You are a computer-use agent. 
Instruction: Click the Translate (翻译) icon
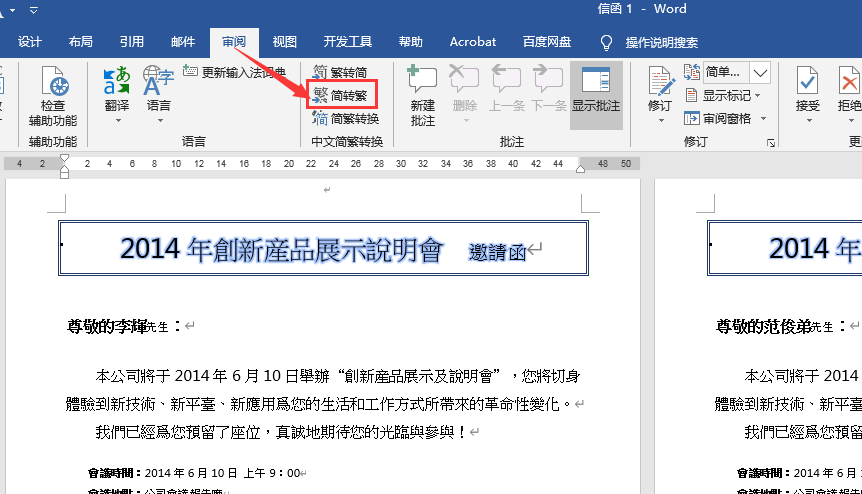117,81
